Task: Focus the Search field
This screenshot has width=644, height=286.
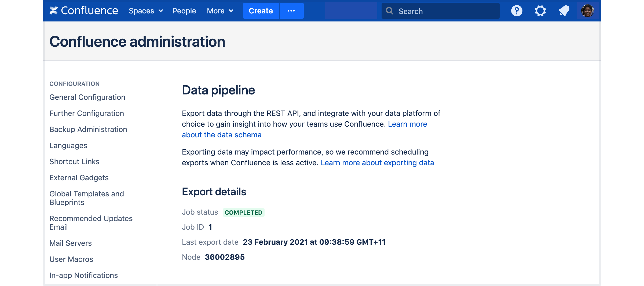Action: [440, 11]
